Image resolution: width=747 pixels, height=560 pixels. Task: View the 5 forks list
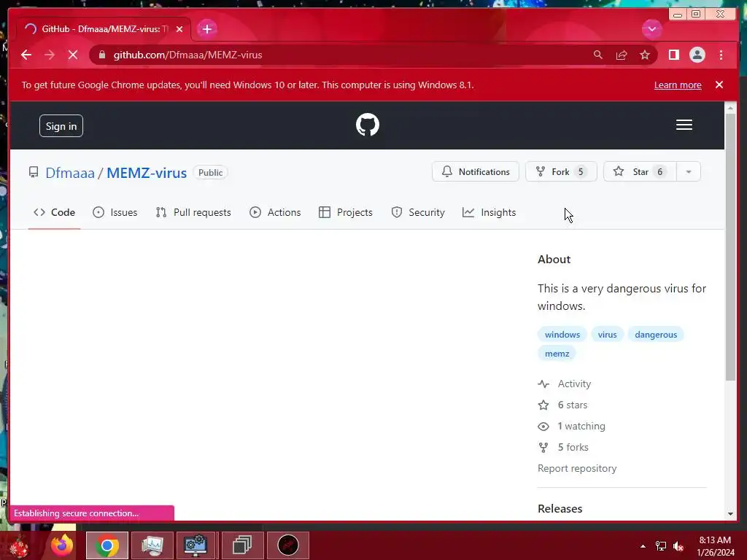(573, 447)
